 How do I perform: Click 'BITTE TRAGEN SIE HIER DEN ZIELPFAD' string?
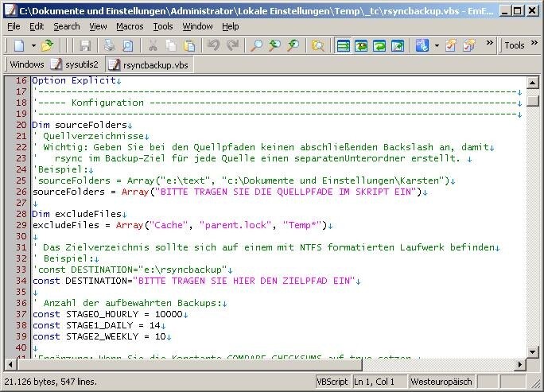tap(243, 281)
